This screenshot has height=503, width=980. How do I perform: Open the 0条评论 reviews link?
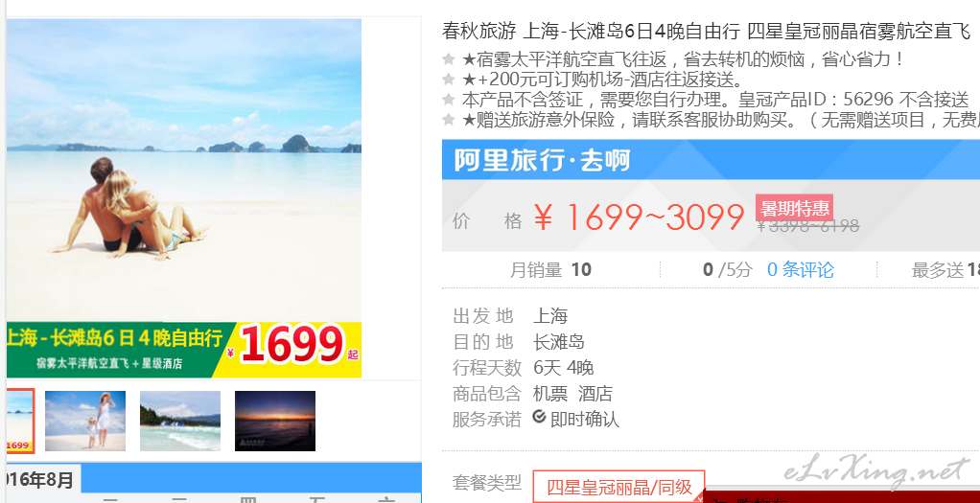pos(800,270)
